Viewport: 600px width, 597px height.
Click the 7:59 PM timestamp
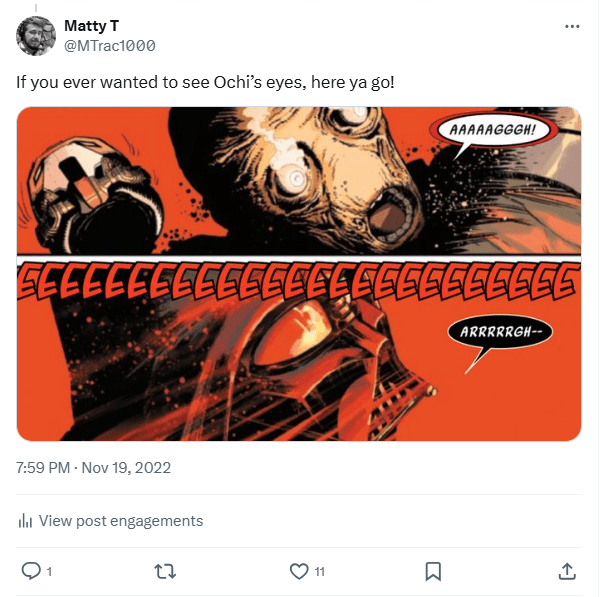[x=46, y=468]
